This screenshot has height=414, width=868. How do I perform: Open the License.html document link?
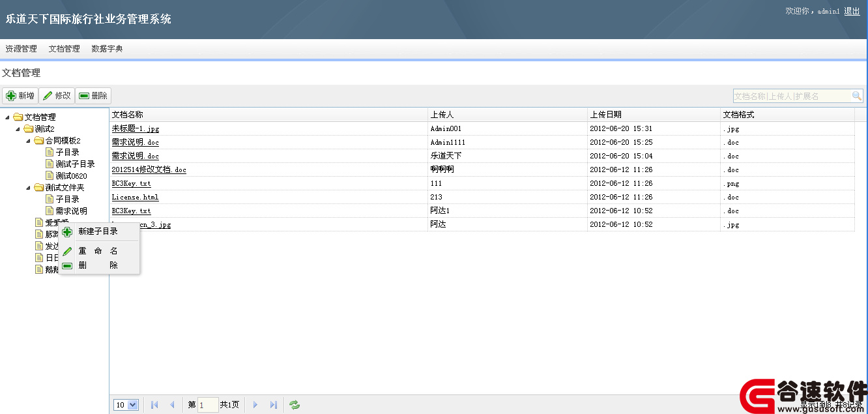[x=135, y=197]
